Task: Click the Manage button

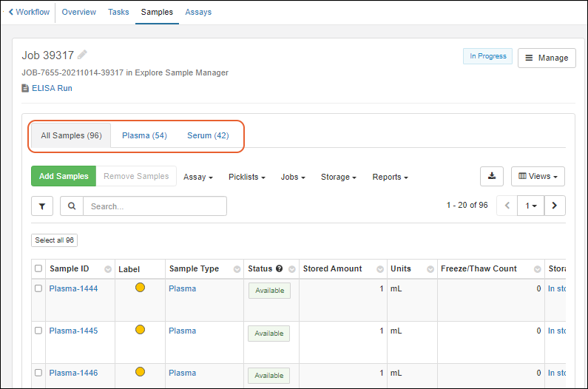Action: coord(547,58)
